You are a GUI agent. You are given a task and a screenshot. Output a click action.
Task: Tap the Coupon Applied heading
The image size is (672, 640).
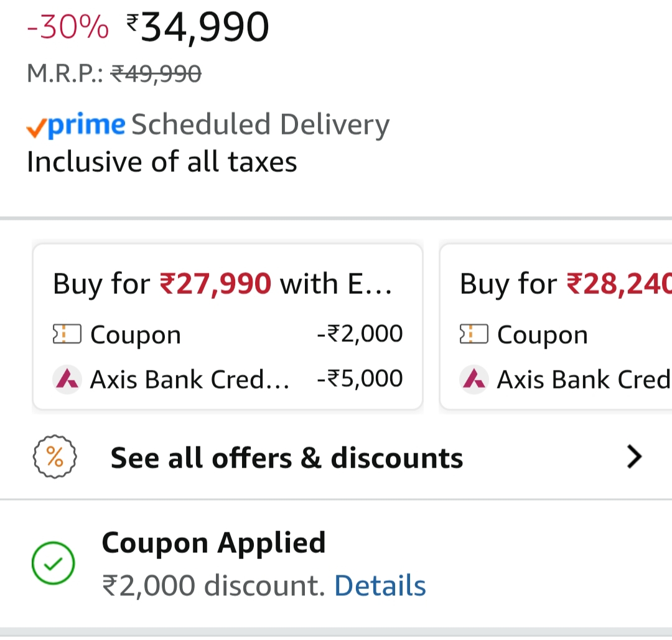coord(213,543)
